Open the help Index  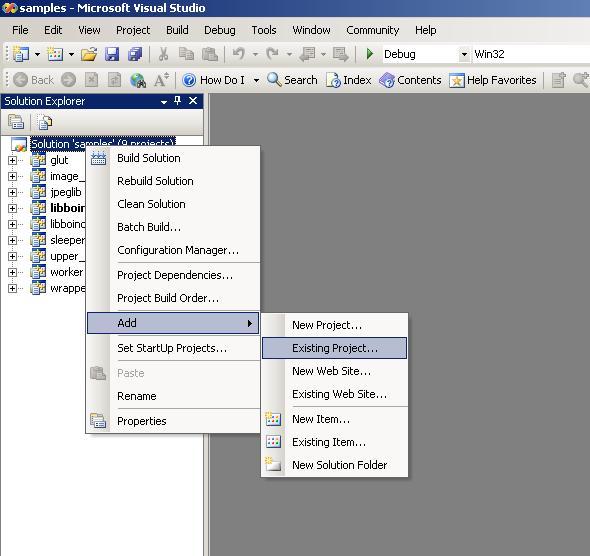(349, 80)
